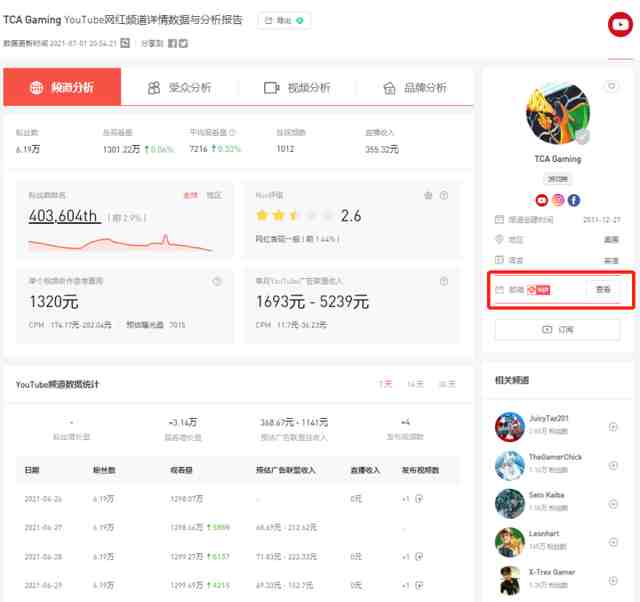The height and width of the screenshot is (602, 640).
Task: Switch to the 视频分析 video analysis tab
Action: pos(297,87)
